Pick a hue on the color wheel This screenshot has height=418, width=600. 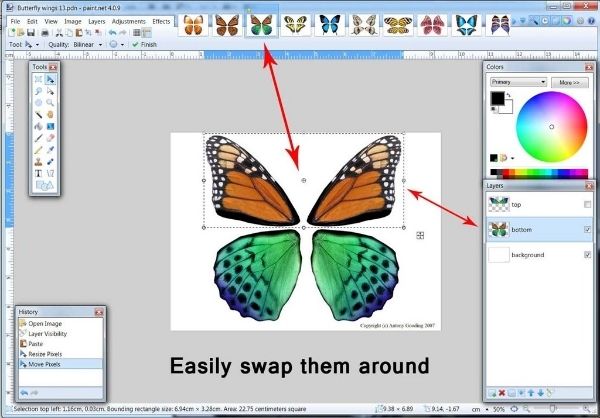coord(551,127)
